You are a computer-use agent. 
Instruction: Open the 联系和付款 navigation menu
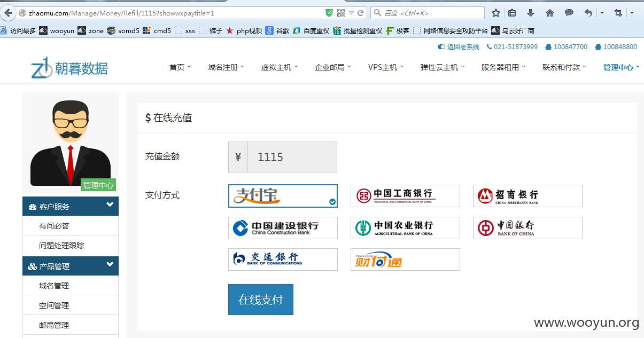[564, 67]
